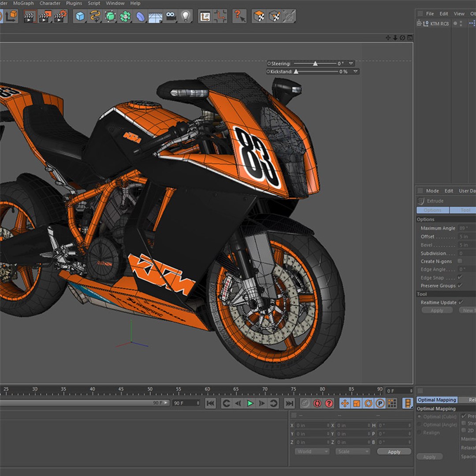
Task: Add the green Subdivision Surface generator
Action: coord(110,16)
